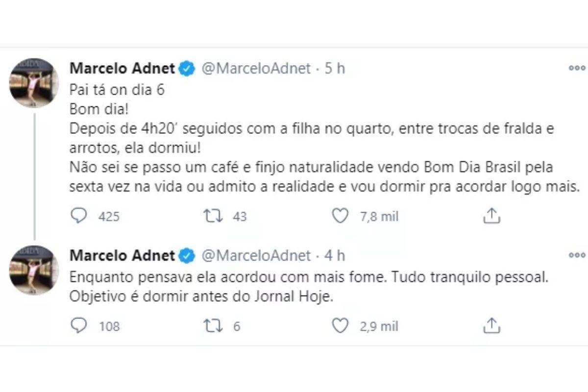Click the verified badge on the first tweet
This screenshot has height=392, width=588.
click(187, 69)
